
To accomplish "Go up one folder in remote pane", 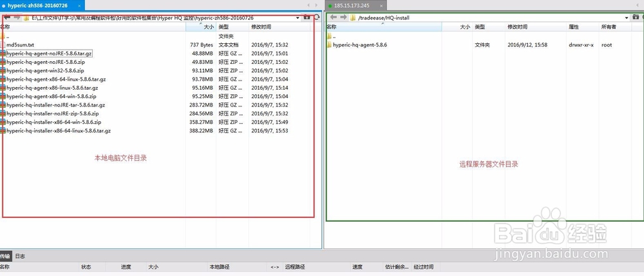I will (x=636, y=17).
